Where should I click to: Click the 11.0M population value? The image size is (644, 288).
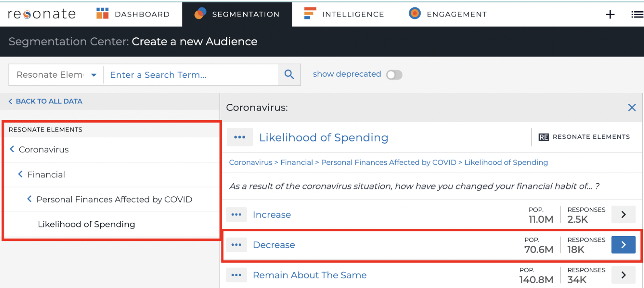tap(541, 219)
